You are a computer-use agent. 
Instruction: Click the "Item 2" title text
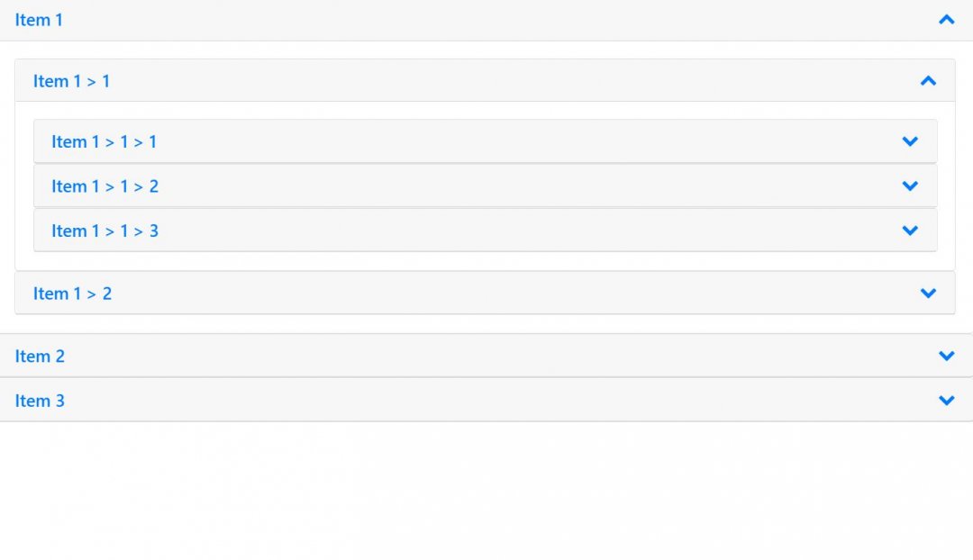coord(40,356)
